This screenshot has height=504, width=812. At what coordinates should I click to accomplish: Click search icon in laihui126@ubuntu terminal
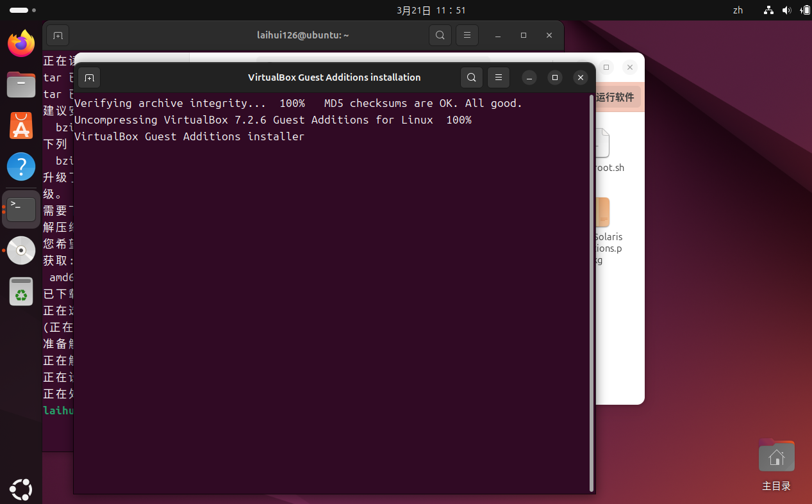(440, 35)
